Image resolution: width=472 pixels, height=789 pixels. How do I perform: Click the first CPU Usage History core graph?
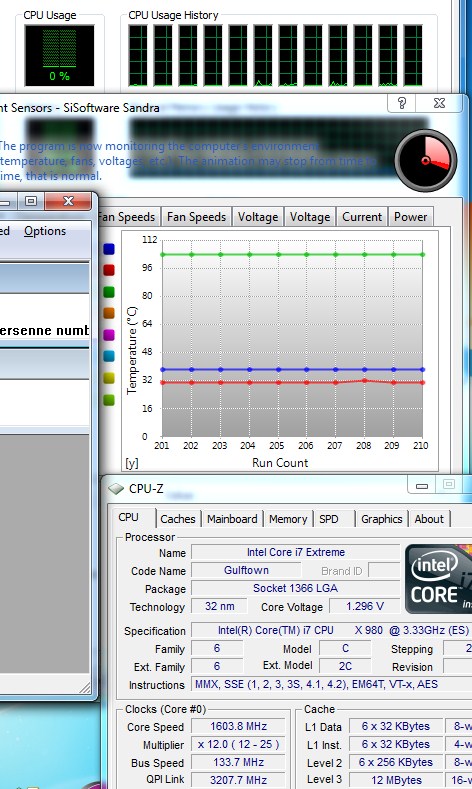click(x=138, y=55)
